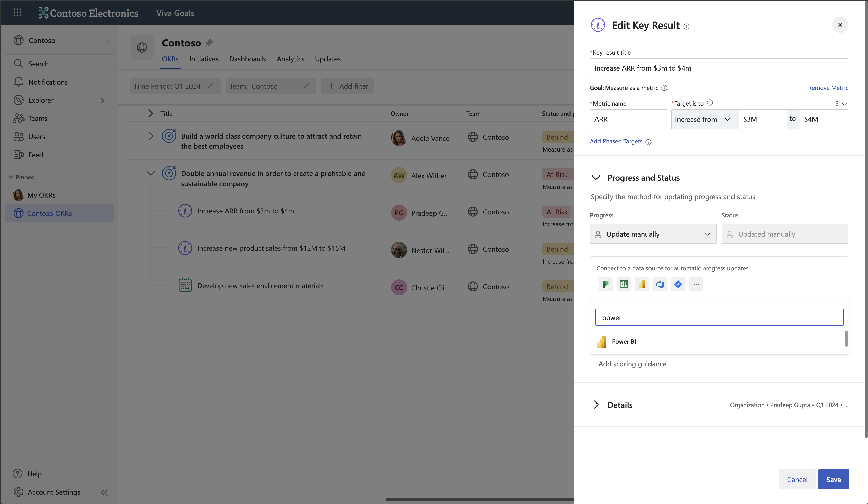Image resolution: width=868 pixels, height=504 pixels.
Task: Expand the Details section
Action: tap(596, 405)
